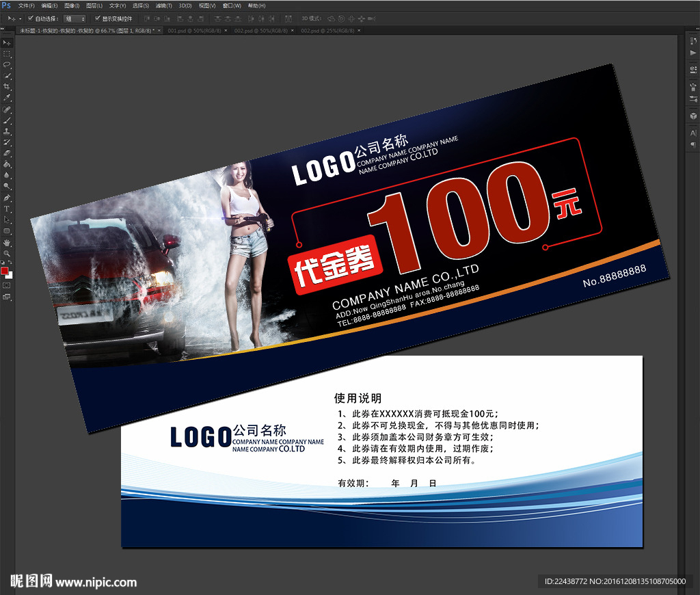Click the Ps application logo

coord(6,5)
